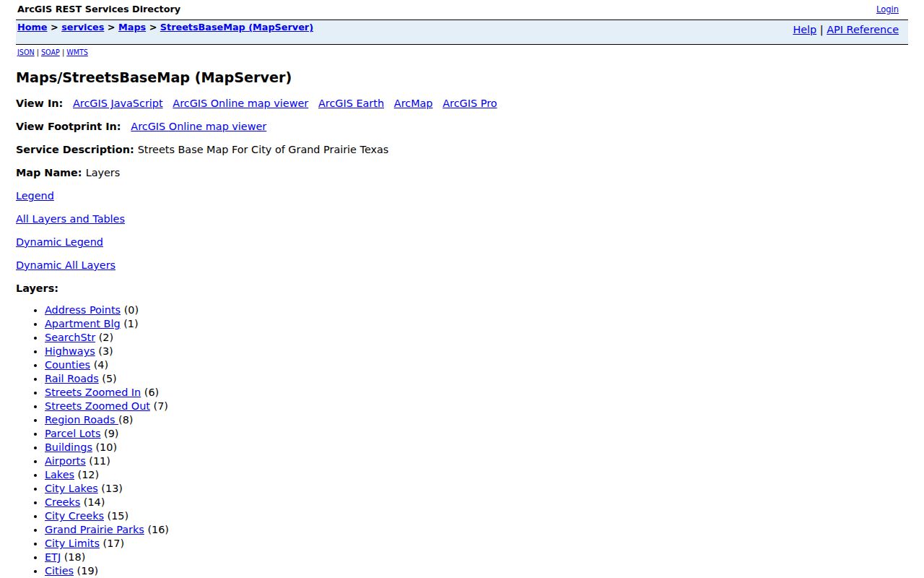Open the Dynamic Legend link
Viewport: 924px width, 578px height.
coord(59,242)
